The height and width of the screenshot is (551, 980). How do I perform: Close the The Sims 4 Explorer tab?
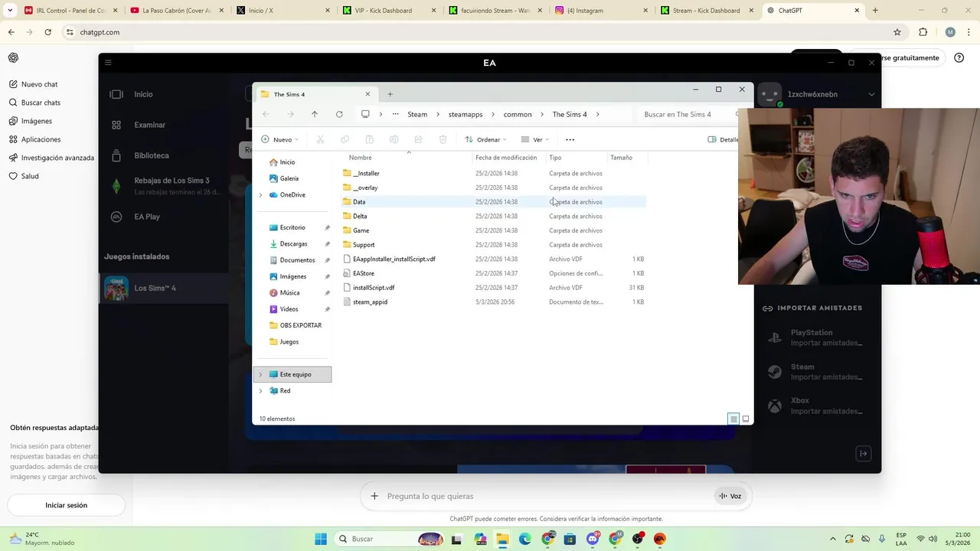367,94
